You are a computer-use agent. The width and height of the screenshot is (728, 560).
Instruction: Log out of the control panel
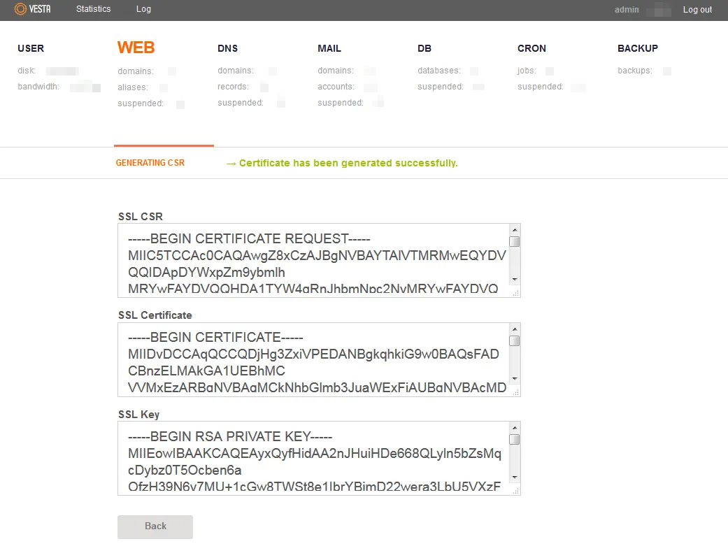click(x=697, y=9)
